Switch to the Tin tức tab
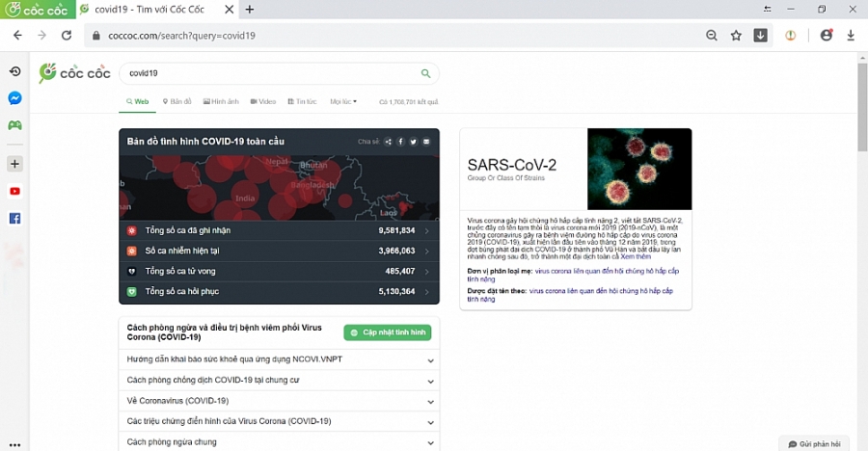 pyautogui.click(x=303, y=101)
